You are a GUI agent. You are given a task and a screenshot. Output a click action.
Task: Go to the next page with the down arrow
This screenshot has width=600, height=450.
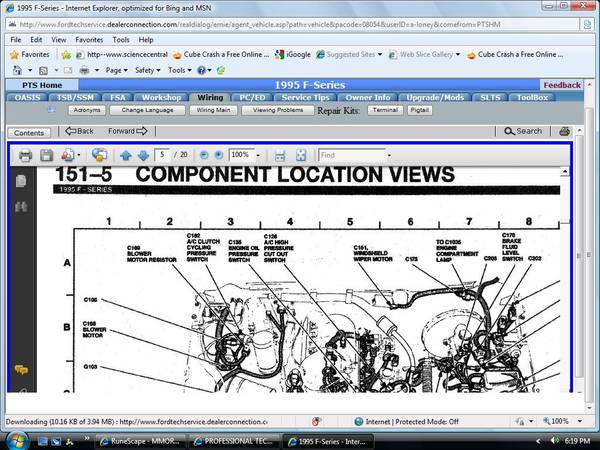tap(143, 156)
